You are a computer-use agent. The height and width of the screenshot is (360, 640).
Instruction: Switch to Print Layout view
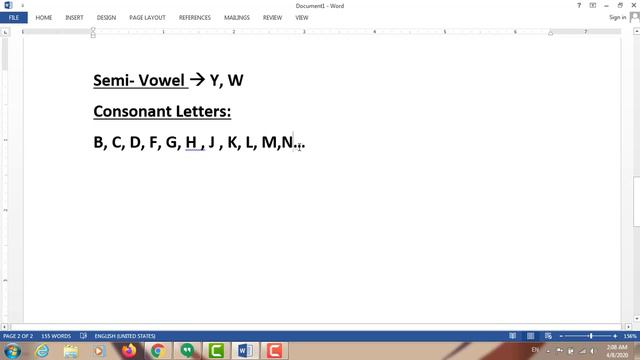click(x=530, y=336)
